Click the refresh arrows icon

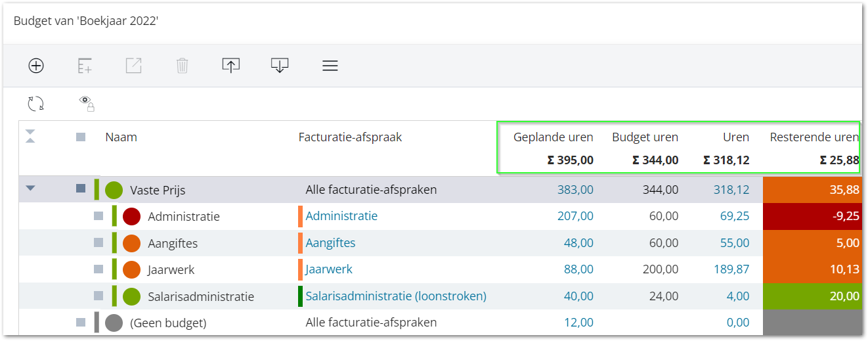point(36,103)
